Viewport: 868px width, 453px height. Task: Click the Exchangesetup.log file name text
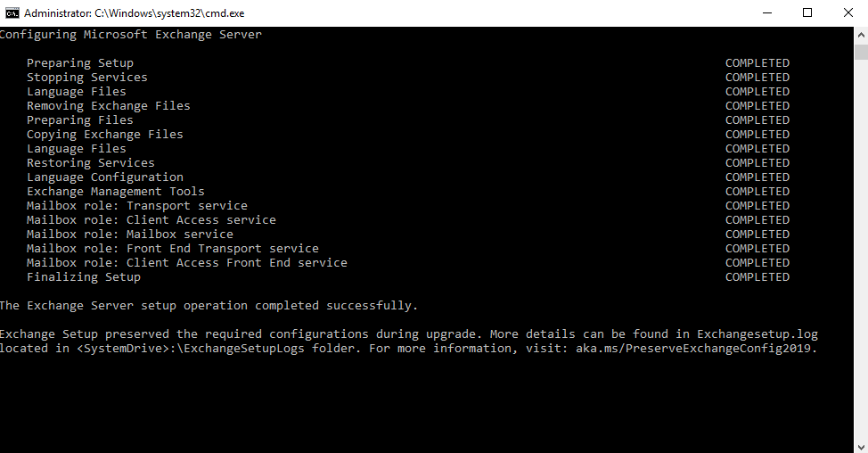757,334
